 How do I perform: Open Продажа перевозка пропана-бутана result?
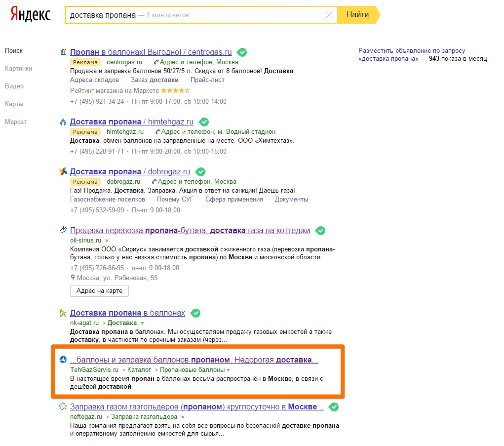coord(190,231)
